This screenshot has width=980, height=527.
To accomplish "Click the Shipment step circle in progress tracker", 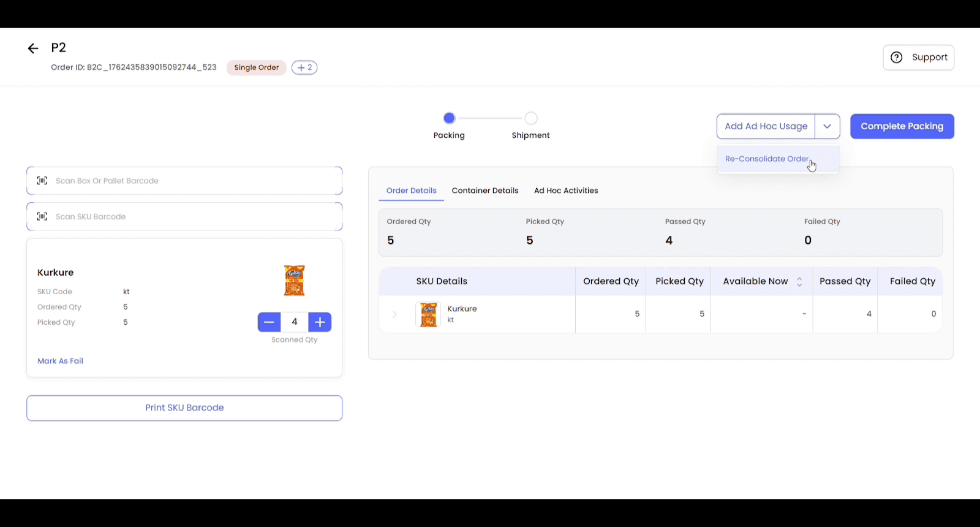I will click(x=531, y=118).
